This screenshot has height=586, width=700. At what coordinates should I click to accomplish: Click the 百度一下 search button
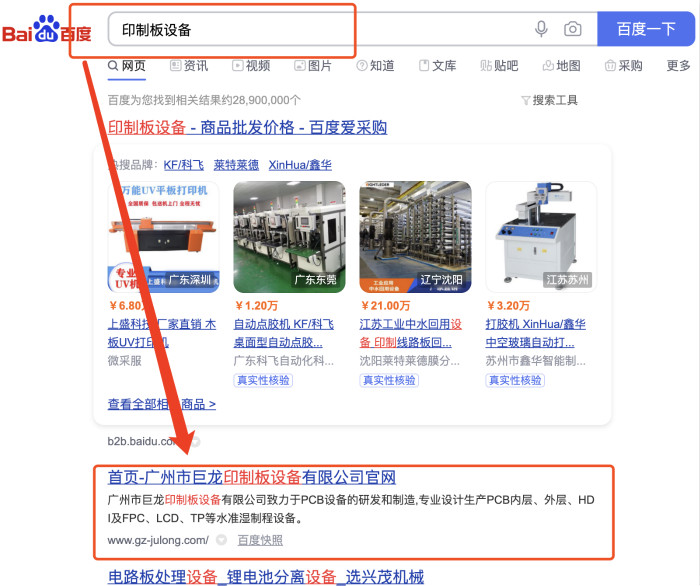click(x=646, y=29)
